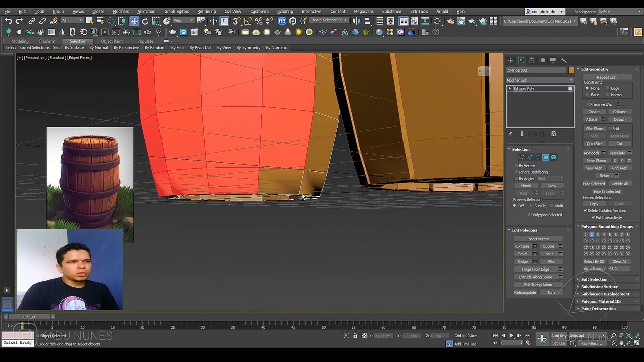Click the Cylinder002 object color swatch

[x=571, y=70]
